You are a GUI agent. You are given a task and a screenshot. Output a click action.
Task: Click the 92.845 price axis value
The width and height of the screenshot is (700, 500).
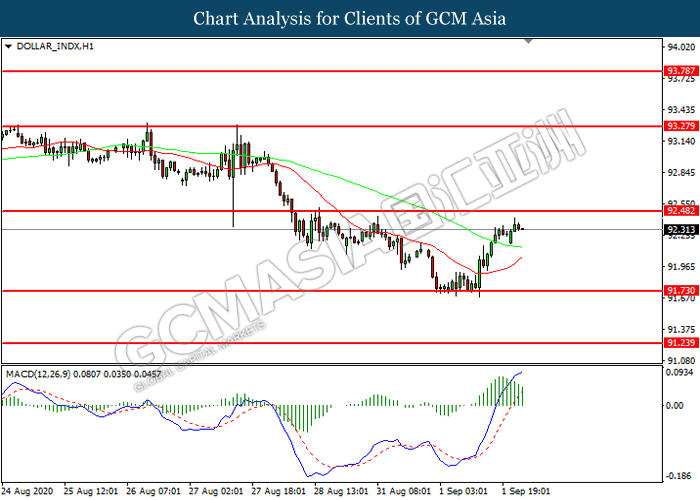(681, 173)
